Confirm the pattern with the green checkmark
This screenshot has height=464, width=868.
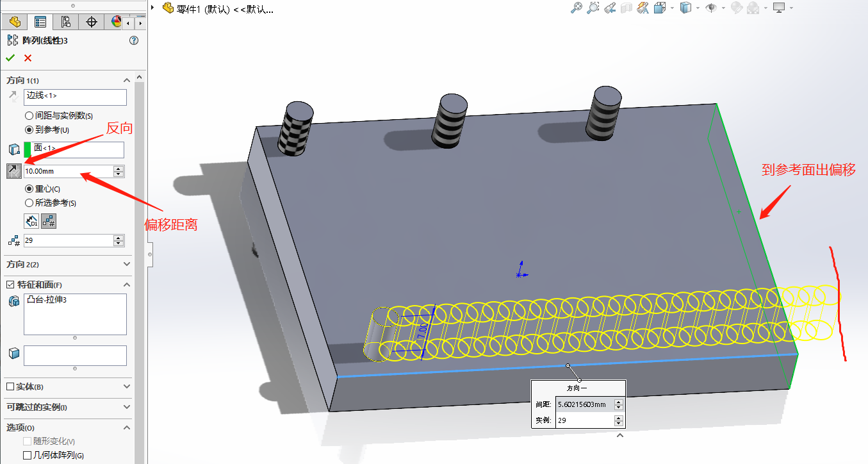click(x=11, y=58)
